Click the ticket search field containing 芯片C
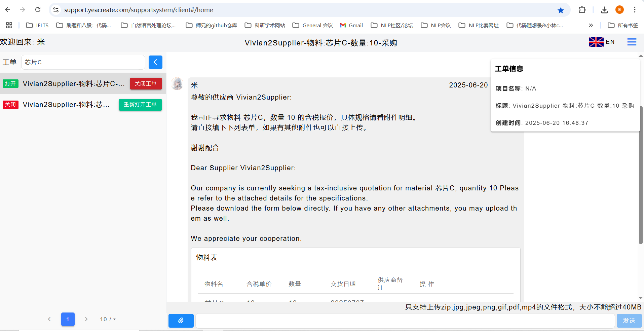 coord(83,62)
